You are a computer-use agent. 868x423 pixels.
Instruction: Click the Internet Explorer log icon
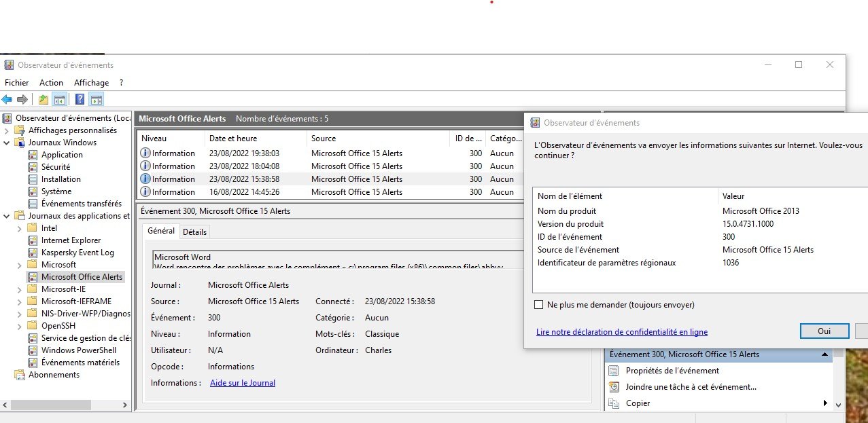pos(33,240)
